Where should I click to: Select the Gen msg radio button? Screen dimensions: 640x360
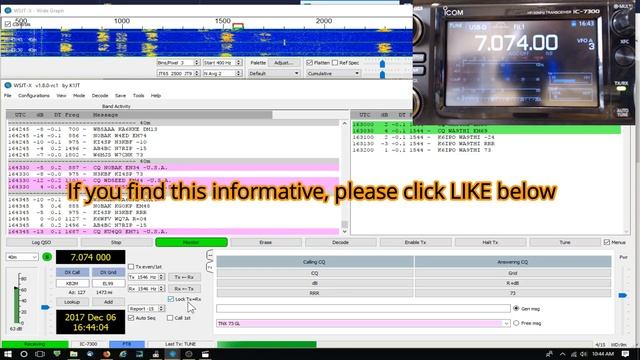(516, 308)
